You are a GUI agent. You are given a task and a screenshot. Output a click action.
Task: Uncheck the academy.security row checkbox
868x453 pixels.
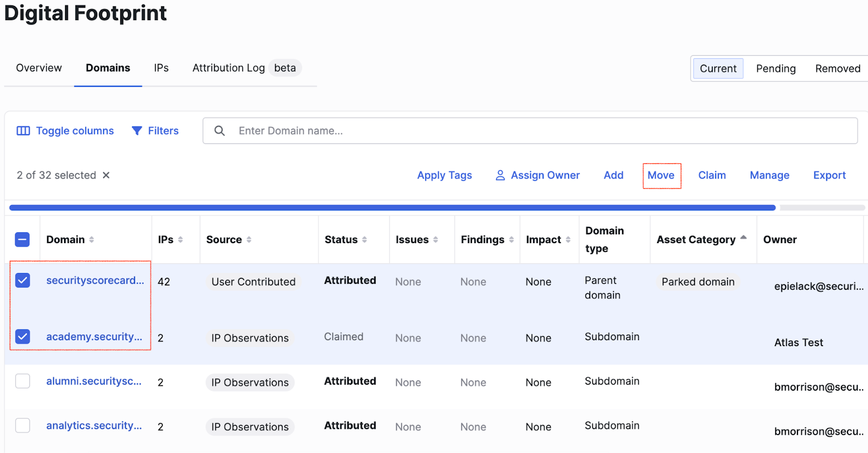22,337
